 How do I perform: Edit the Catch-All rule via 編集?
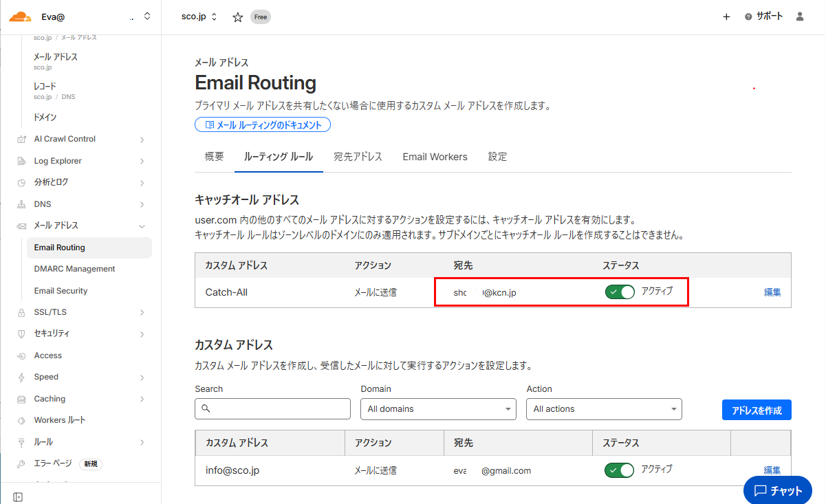pyautogui.click(x=772, y=292)
